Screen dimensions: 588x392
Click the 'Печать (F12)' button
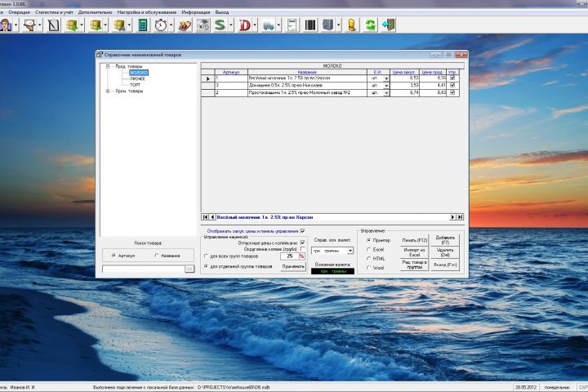coord(415,240)
